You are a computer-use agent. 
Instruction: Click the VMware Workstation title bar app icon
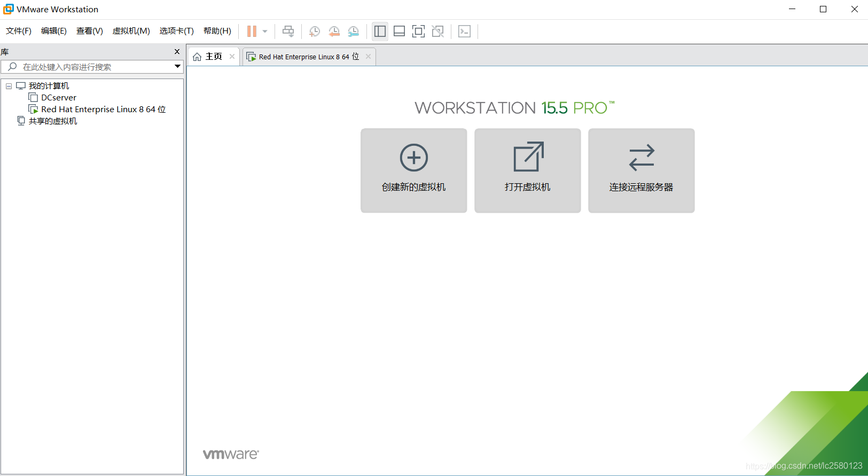coord(9,9)
